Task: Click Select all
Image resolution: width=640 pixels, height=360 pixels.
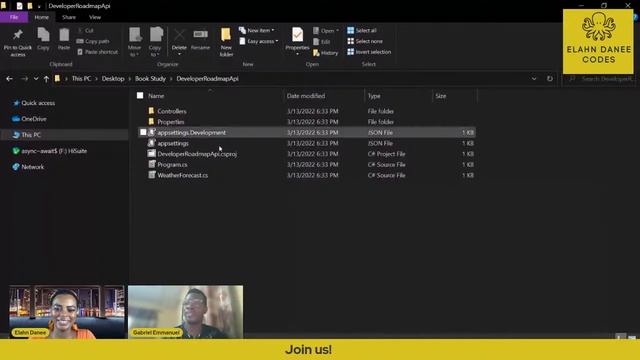Action: [362, 31]
